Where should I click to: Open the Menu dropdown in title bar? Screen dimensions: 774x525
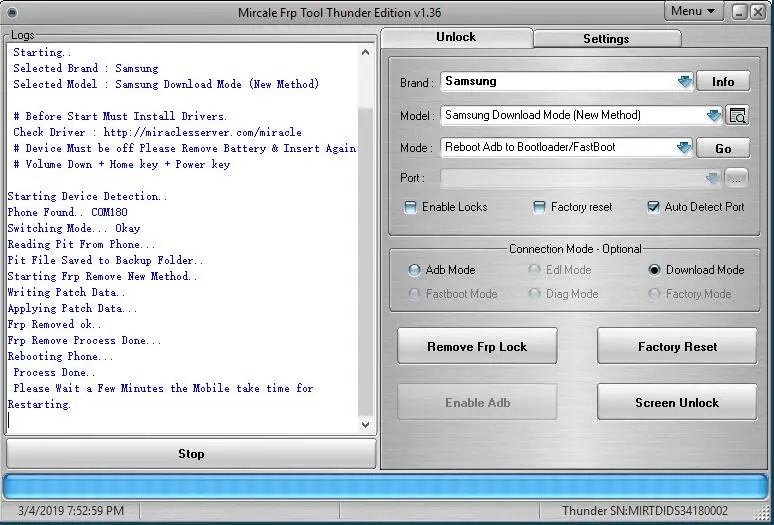click(x=694, y=11)
